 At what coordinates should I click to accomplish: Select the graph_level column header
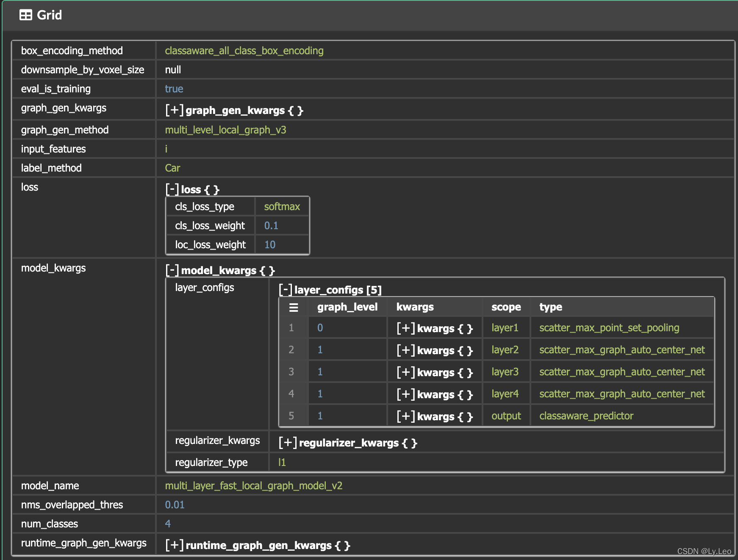pos(347,307)
